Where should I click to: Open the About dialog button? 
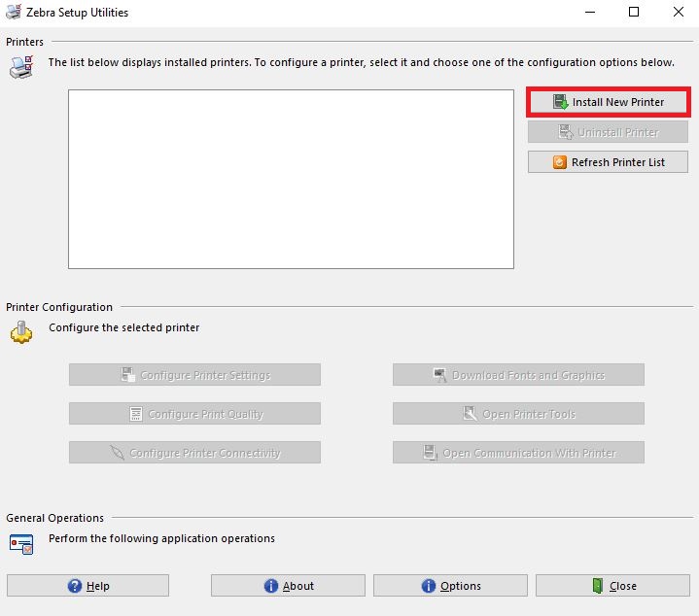pyautogui.click(x=288, y=585)
